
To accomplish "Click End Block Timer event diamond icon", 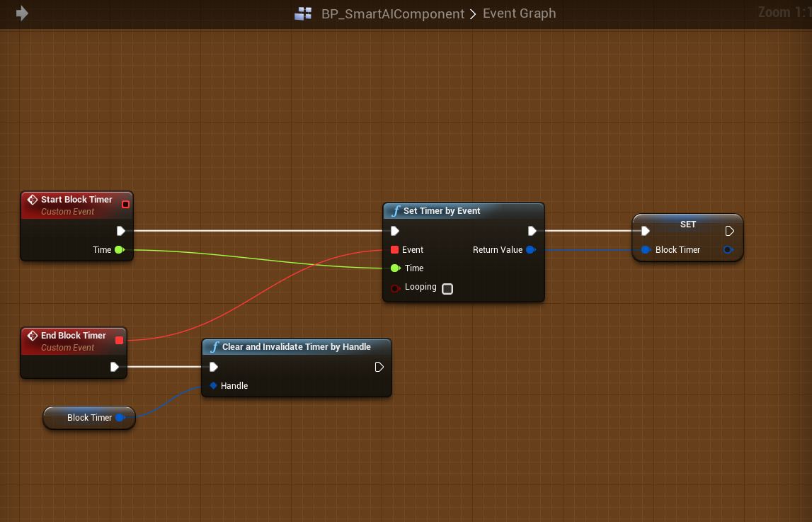I will point(32,336).
